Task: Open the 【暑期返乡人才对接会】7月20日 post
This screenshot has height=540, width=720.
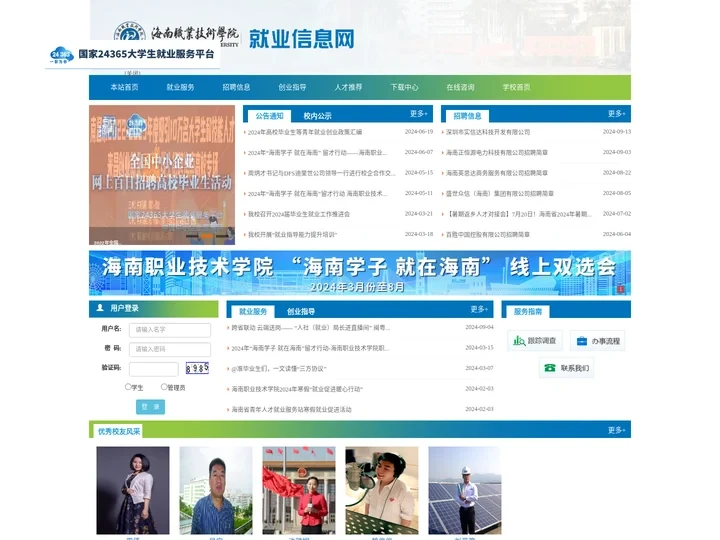Action: point(519,214)
